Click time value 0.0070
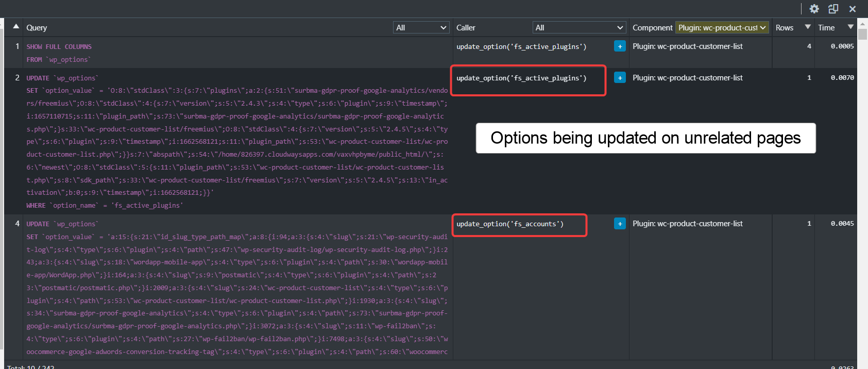This screenshot has width=868, height=369. click(x=842, y=78)
